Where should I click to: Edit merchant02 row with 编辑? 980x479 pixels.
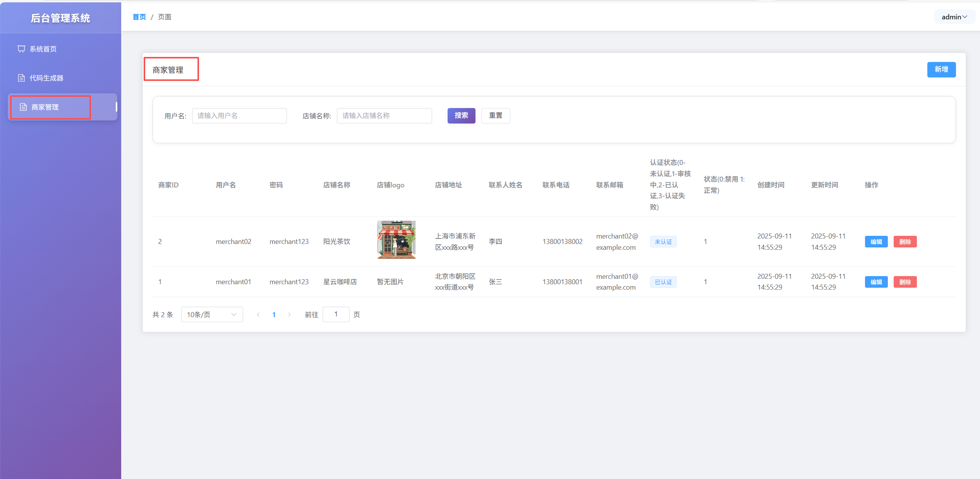point(876,242)
